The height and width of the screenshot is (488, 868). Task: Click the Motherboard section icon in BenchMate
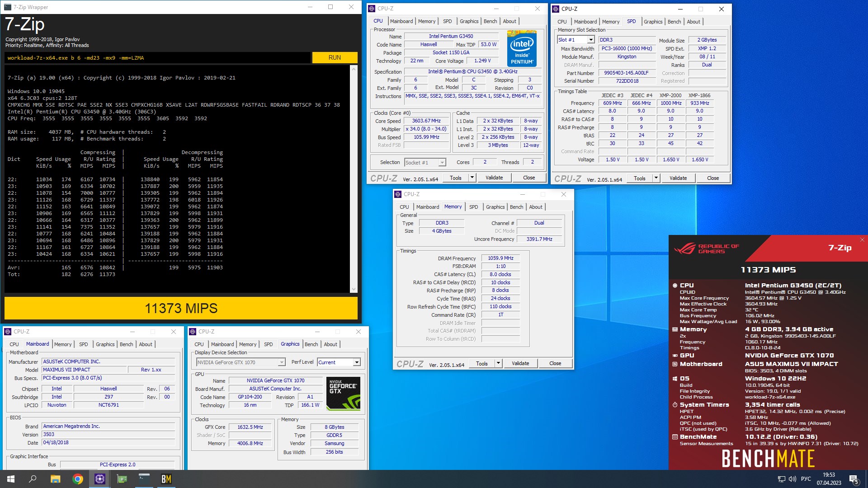tap(675, 364)
